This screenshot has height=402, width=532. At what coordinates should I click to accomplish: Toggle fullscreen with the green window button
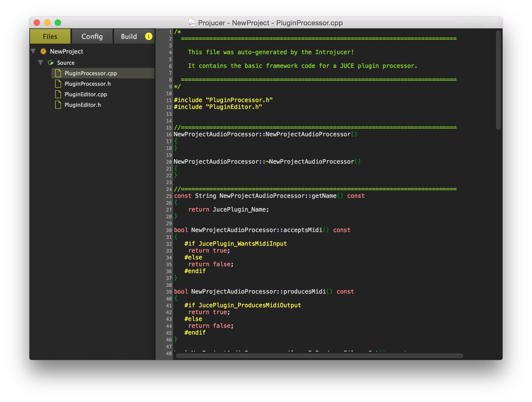(x=58, y=23)
